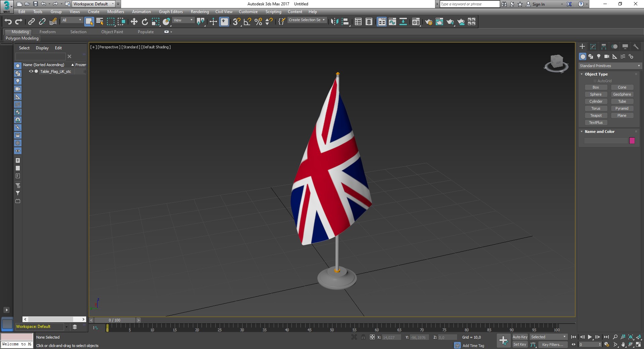Choose the Select and Uniform Scale tool
The width and height of the screenshot is (644, 349).
pos(155,22)
